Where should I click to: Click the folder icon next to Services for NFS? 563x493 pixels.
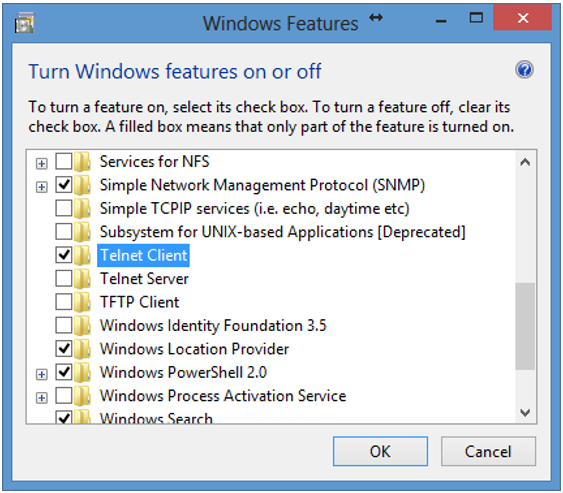point(83,162)
